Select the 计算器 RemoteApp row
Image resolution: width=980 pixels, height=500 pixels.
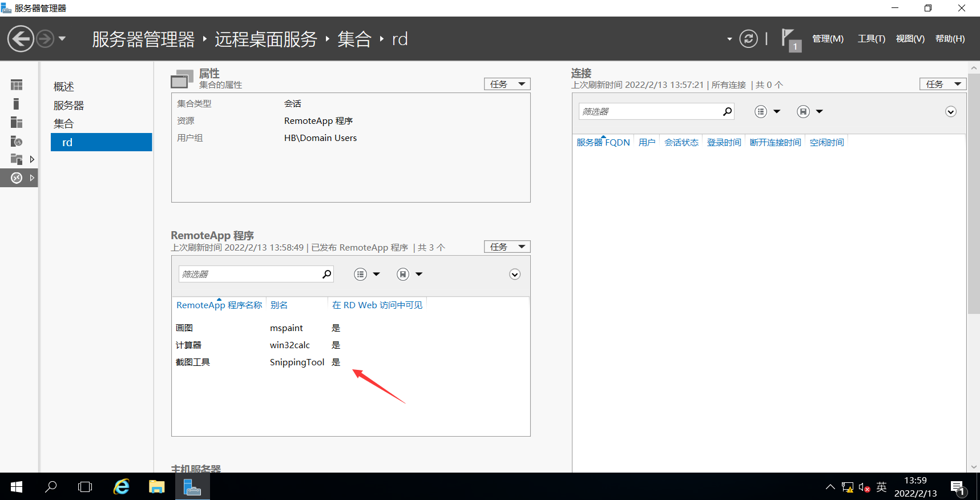(x=350, y=345)
